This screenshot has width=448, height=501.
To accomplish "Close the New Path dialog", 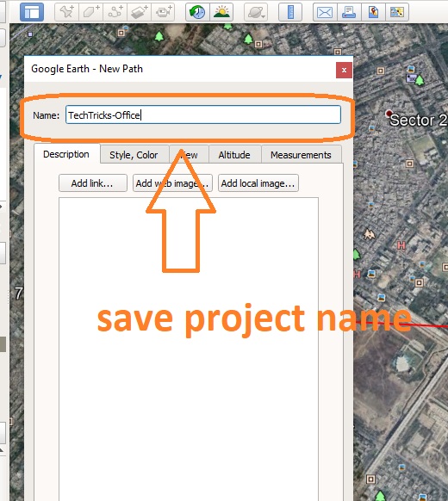I will coord(344,70).
